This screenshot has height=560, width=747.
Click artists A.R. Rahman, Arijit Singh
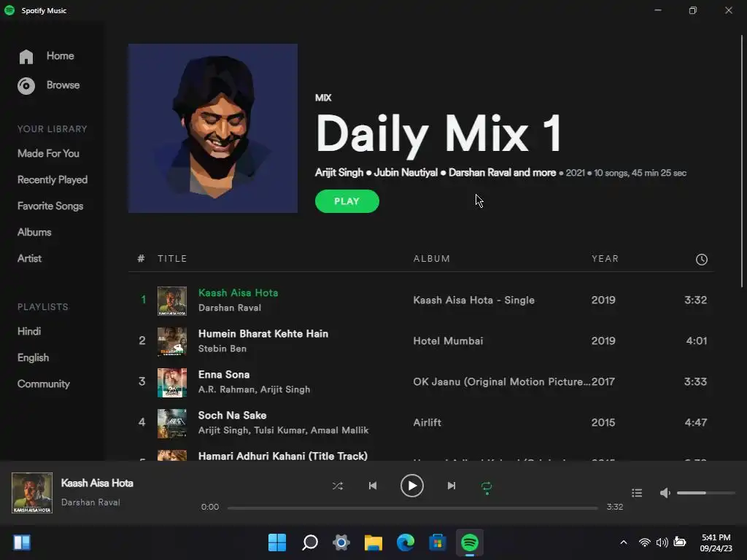click(x=254, y=389)
